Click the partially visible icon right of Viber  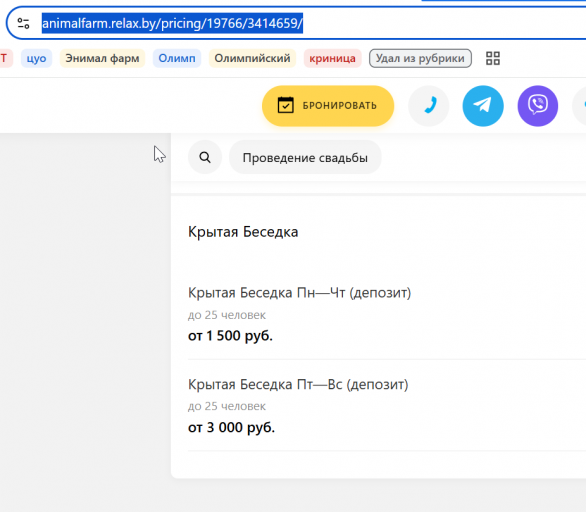(x=580, y=106)
